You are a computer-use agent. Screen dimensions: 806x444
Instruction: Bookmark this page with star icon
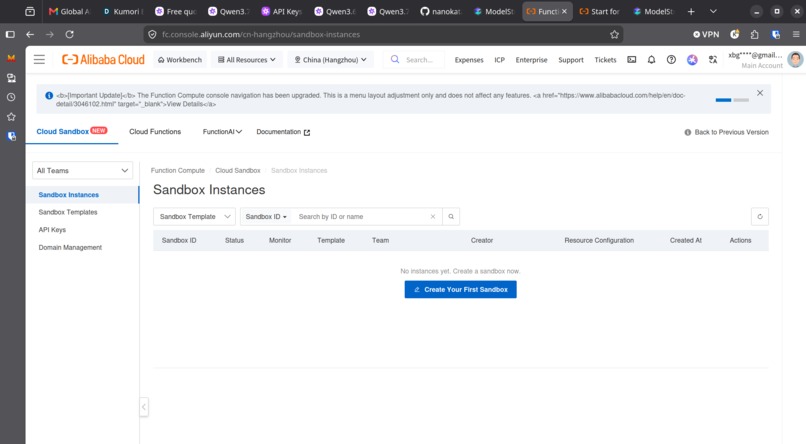click(x=614, y=34)
